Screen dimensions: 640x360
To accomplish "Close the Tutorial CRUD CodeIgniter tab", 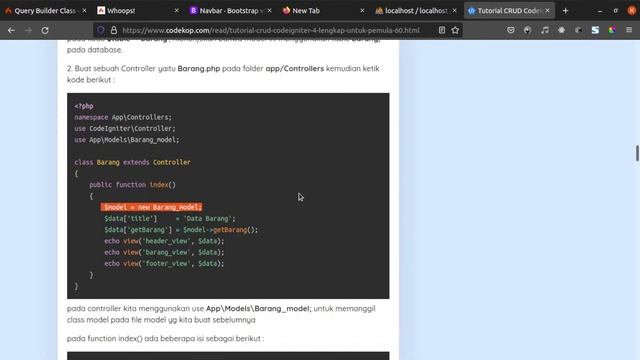I will (x=547, y=11).
